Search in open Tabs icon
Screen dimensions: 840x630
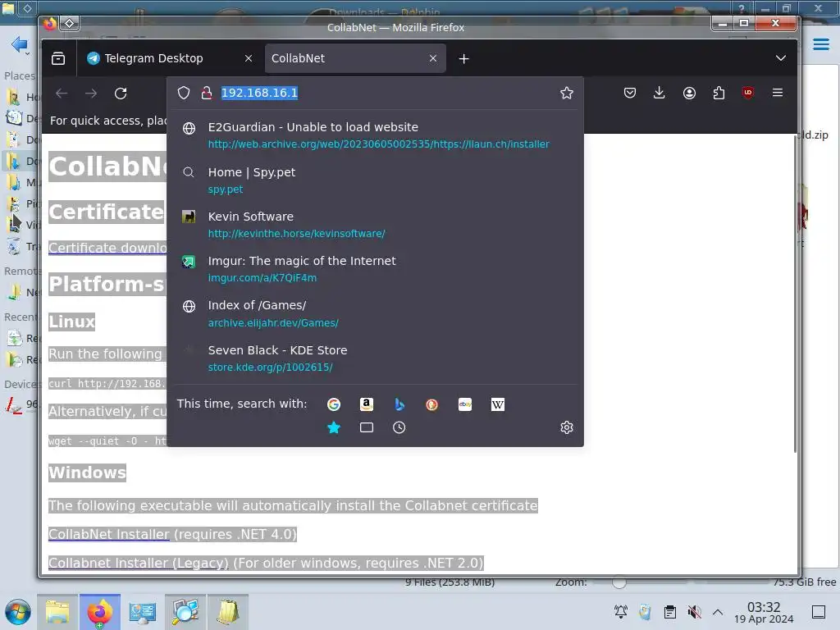pyautogui.click(x=367, y=427)
